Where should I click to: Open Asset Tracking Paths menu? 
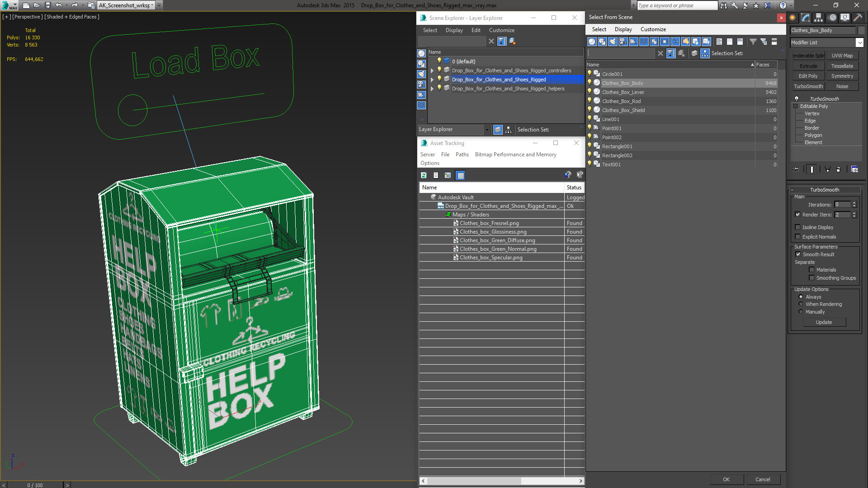point(462,155)
